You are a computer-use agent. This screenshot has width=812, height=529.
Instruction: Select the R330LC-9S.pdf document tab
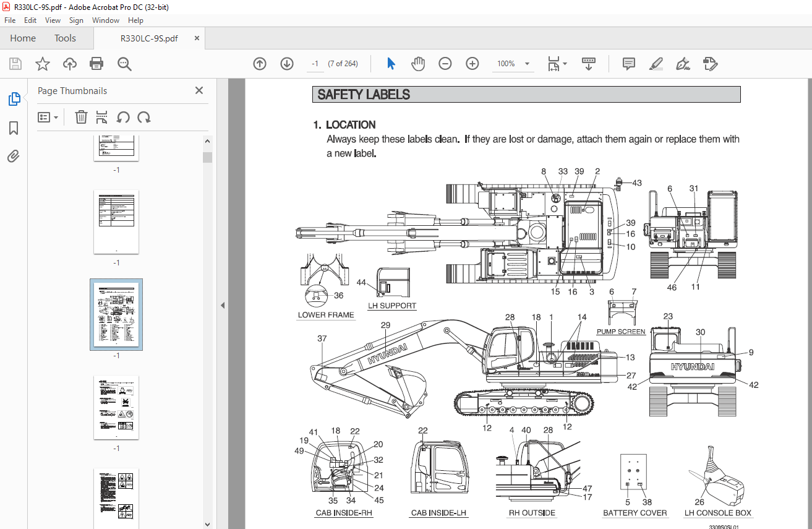pos(149,38)
